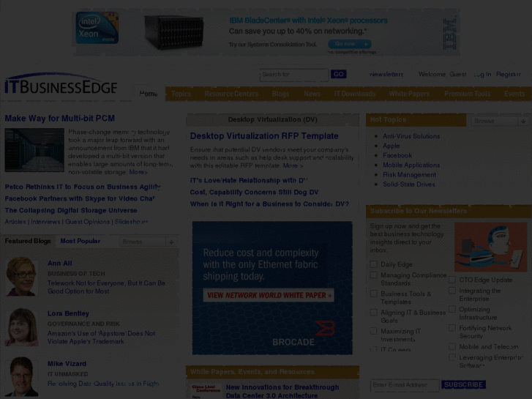Open the Apple hot topic link

(391, 146)
